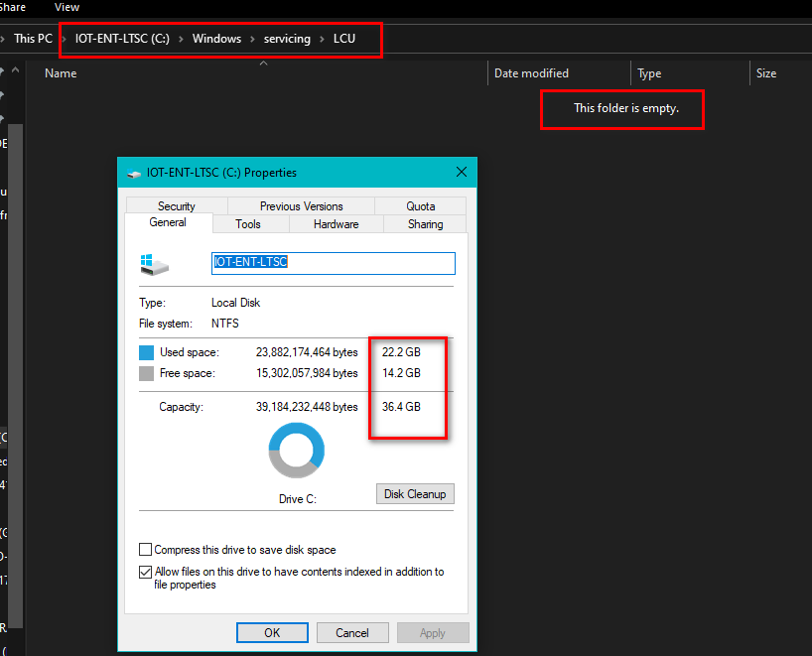Click the 14.2 GB free space value
Viewport: 812px width, 656px height.
401,373
